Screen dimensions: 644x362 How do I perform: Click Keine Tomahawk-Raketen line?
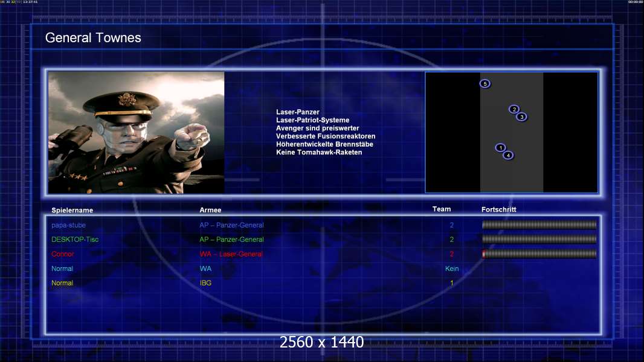(x=319, y=152)
